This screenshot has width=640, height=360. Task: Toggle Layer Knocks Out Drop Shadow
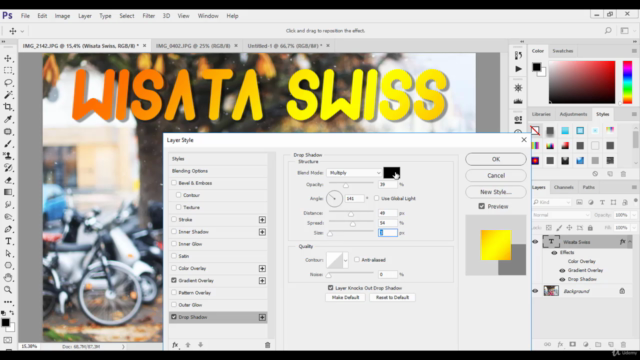(331, 288)
